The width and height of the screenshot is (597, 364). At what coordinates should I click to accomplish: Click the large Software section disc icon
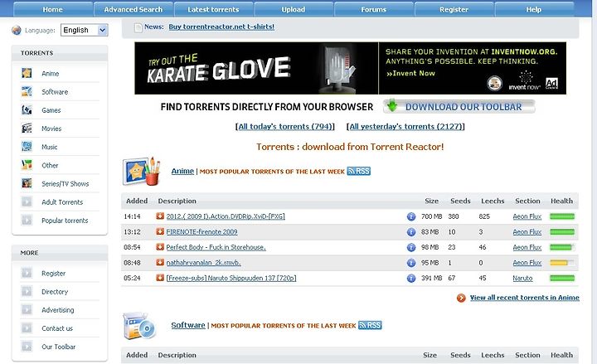[140, 326]
